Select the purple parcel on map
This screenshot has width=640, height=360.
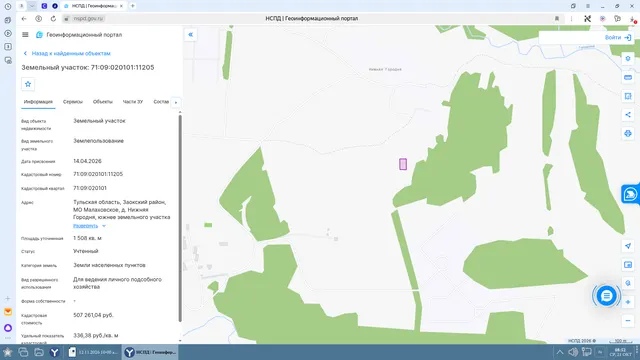pos(403,164)
